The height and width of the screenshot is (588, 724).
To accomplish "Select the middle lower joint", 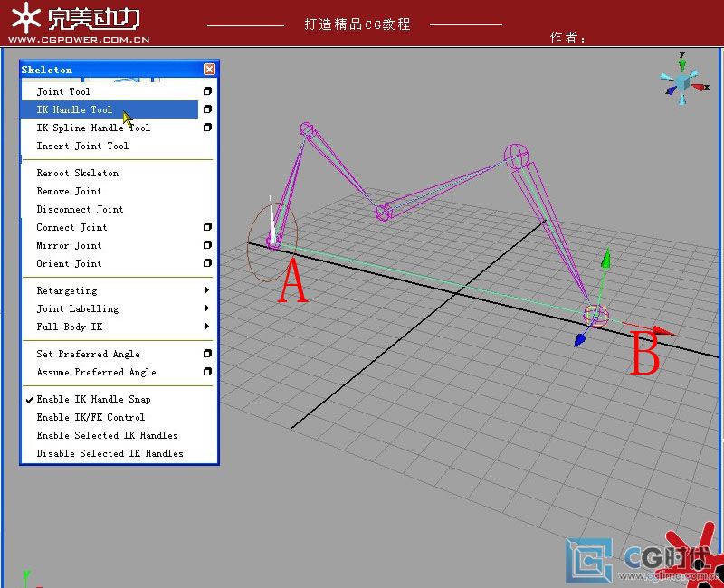I will click(383, 213).
